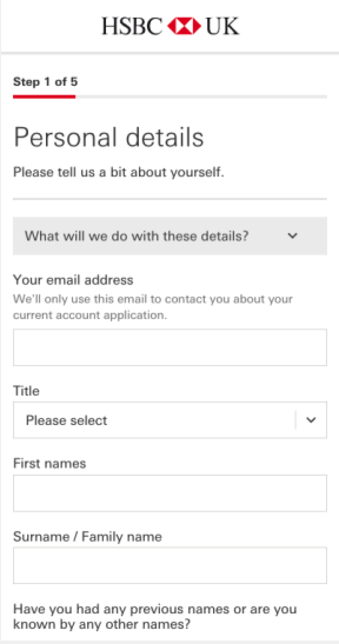
Task: Click the 'Your email address' label
Action: tap(73, 280)
